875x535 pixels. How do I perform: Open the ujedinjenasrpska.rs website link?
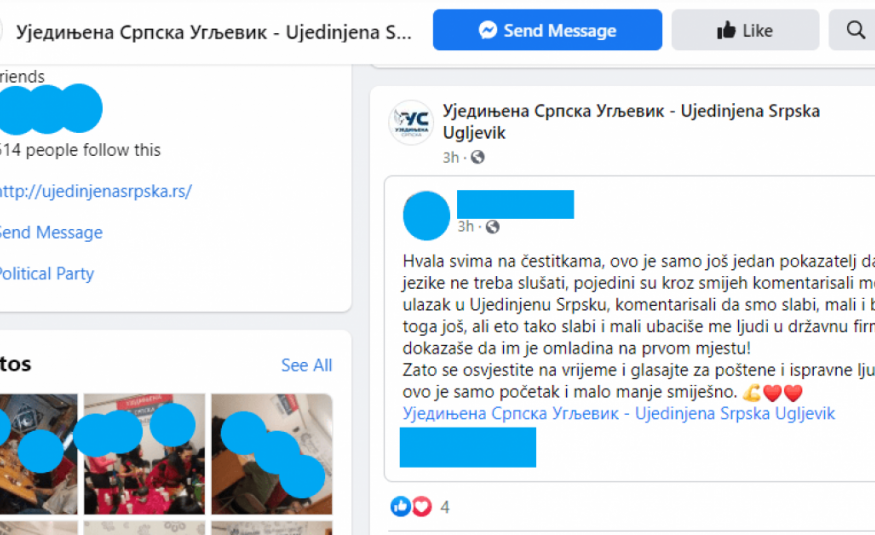tap(95, 191)
